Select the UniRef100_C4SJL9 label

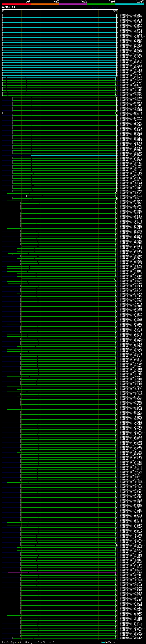[131, 608]
